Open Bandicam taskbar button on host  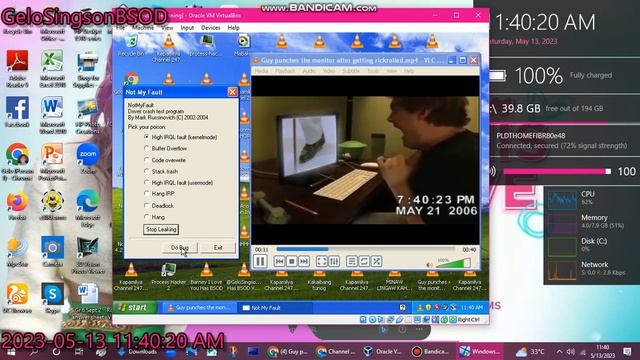point(430,351)
